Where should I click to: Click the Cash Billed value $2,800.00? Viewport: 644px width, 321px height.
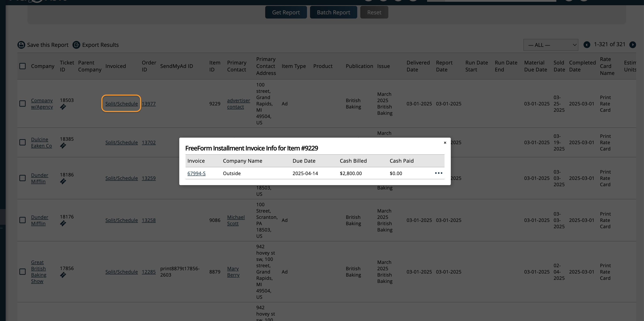[351, 173]
